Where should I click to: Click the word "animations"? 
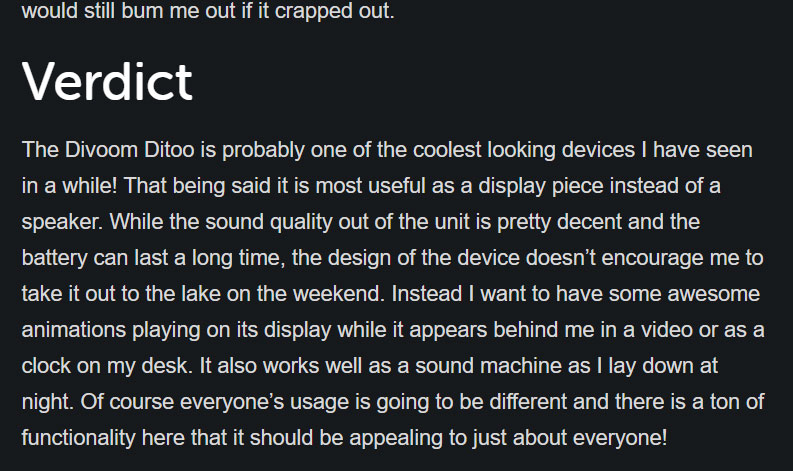(x=74, y=330)
